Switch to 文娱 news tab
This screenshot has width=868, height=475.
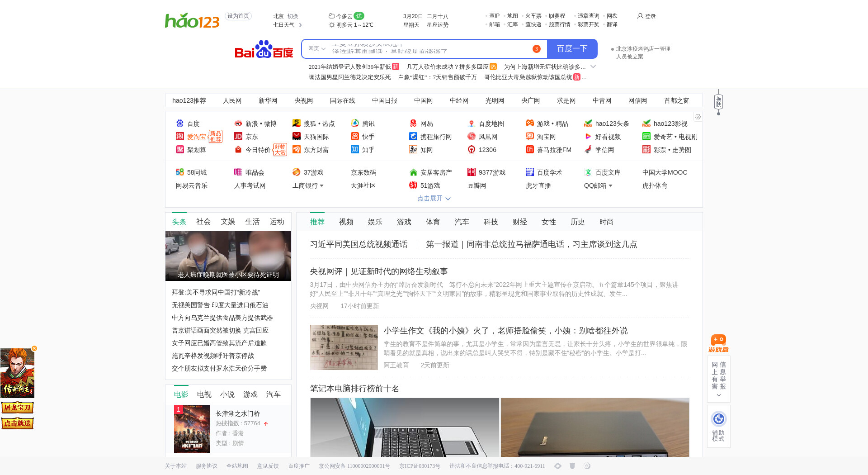tap(228, 222)
